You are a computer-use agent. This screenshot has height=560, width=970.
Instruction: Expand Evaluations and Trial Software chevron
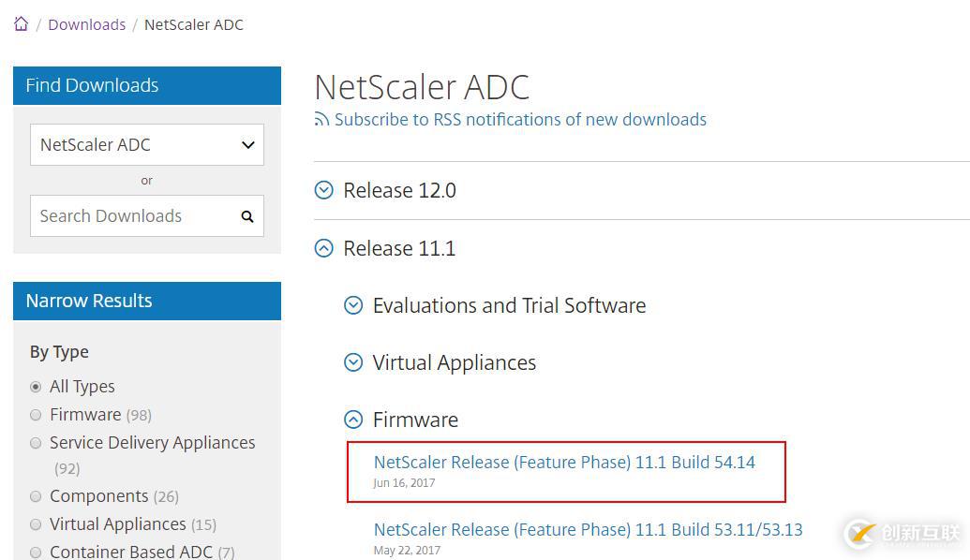(x=353, y=305)
